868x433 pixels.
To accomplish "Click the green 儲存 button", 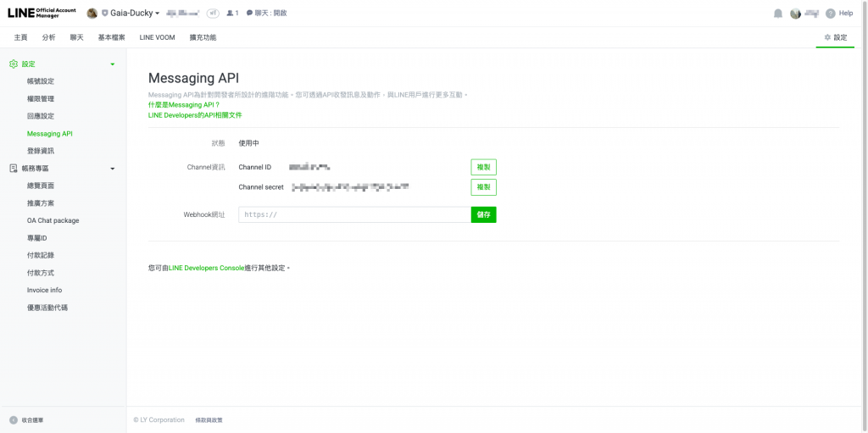I will (484, 215).
